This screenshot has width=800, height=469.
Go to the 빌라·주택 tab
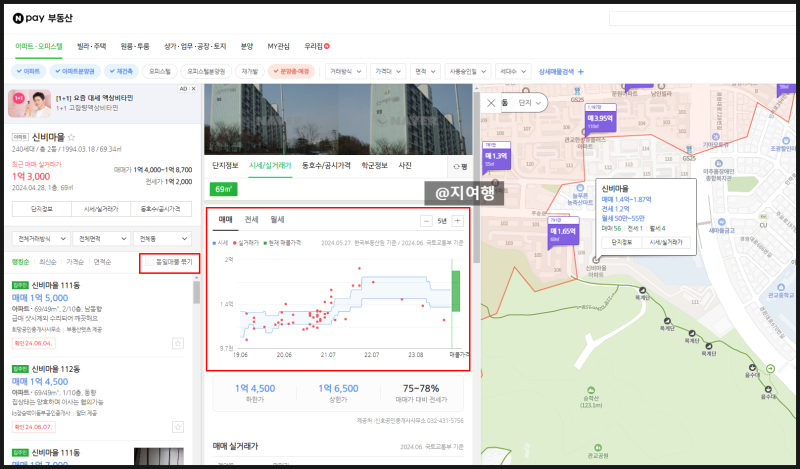91,46
